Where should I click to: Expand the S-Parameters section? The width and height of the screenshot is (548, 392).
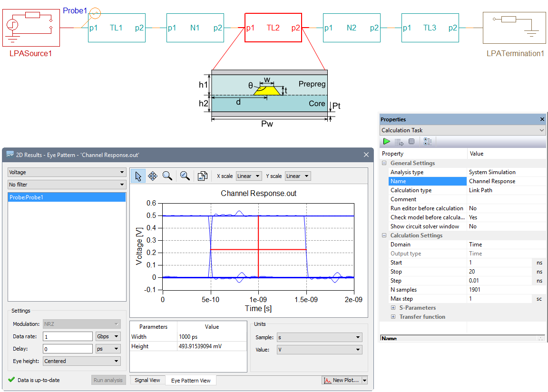[x=393, y=308]
